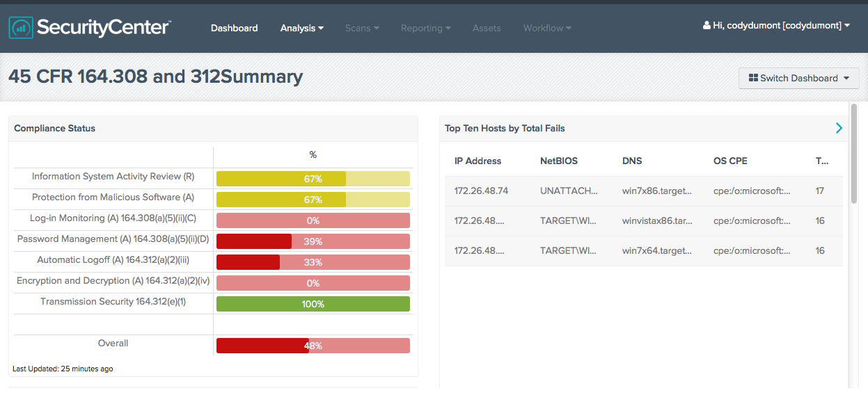Click the win7x64.target DNS row

point(644,250)
